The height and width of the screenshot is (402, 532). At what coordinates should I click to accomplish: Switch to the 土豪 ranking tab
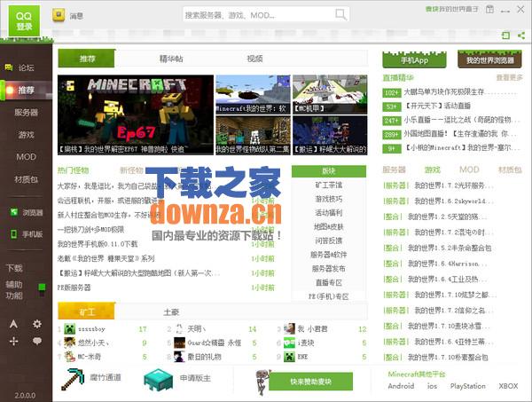[171, 312]
